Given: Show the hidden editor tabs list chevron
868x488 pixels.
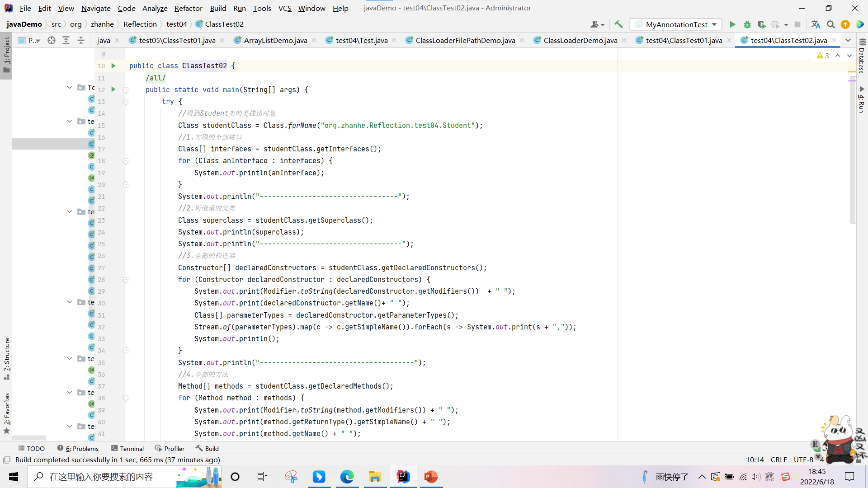Looking at the screenshot, I should point(848,40).
